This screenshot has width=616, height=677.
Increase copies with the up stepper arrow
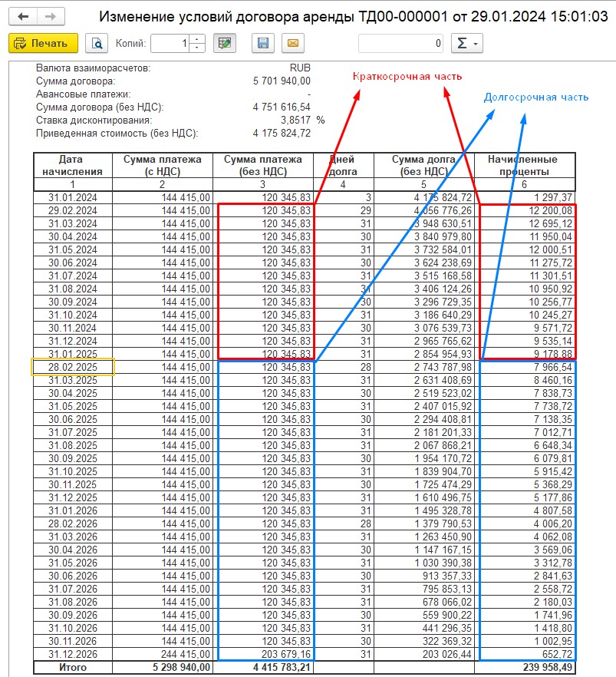[197, 39]
